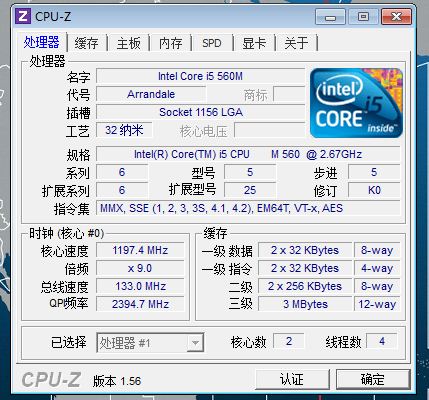This screenshot has height=400, width=429.
Task: Click the bus speed 133.0 MHz value
Action: (140, 286)
